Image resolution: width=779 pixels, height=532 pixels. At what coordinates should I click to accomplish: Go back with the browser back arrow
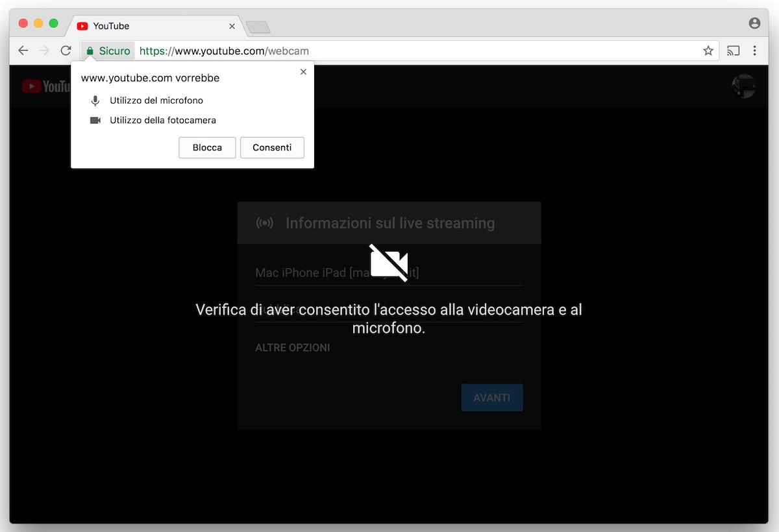pos(23,51)
